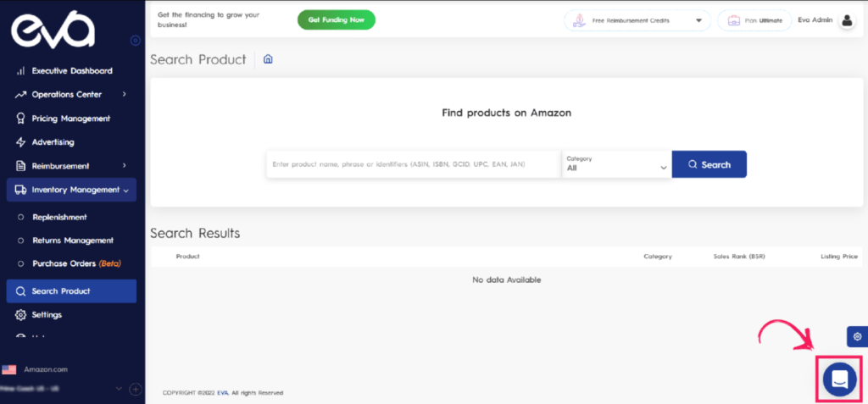Open the floating blue settings gear tab
Screen dimensions: 868x404
[x=858, y=336]
